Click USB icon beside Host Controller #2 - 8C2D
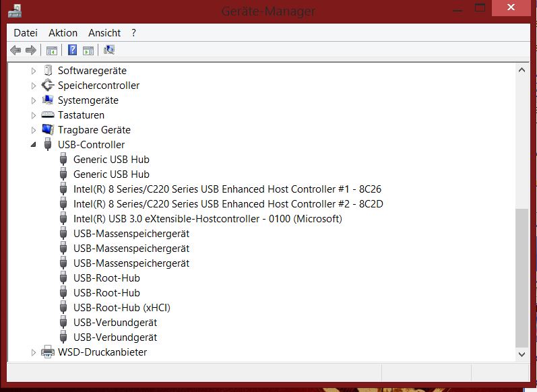 (x=63, y=203)
